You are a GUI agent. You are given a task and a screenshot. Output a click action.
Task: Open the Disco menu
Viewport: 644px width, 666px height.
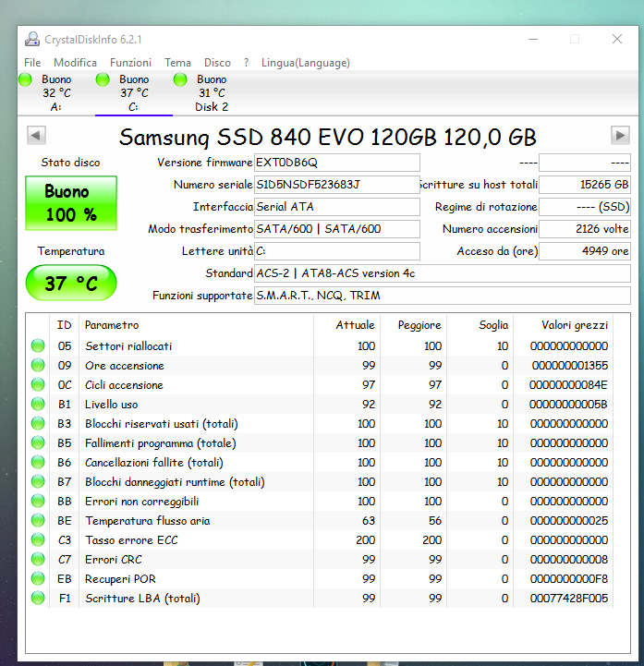click(217, 63)
